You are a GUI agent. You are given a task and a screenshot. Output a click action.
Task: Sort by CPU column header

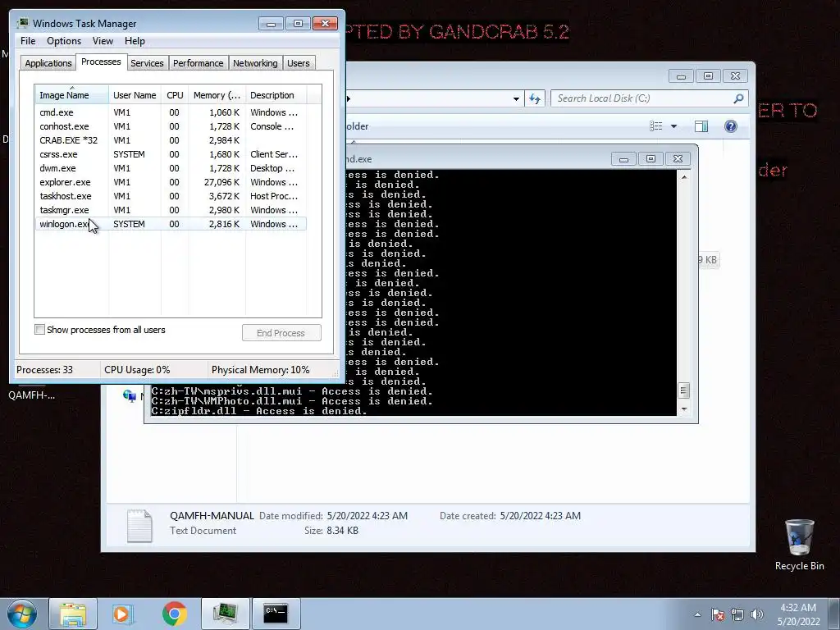click(175, 95)
